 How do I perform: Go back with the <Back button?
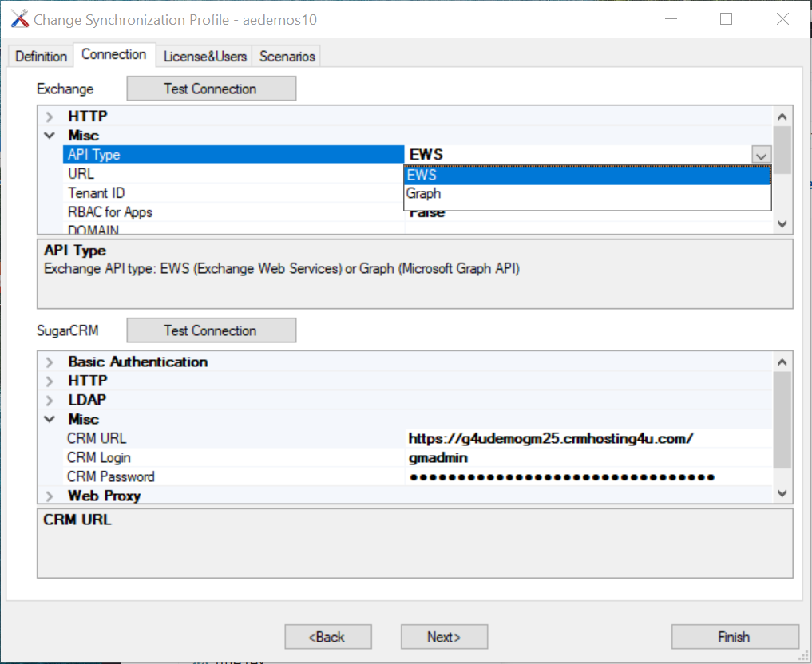click(x=328, y=637)
